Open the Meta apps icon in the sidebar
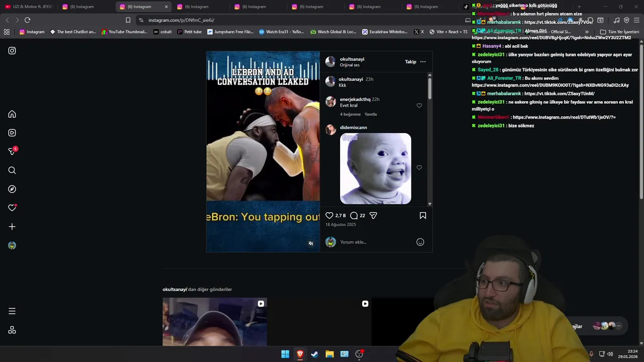 pyautogui.click(x=12, y=330)
